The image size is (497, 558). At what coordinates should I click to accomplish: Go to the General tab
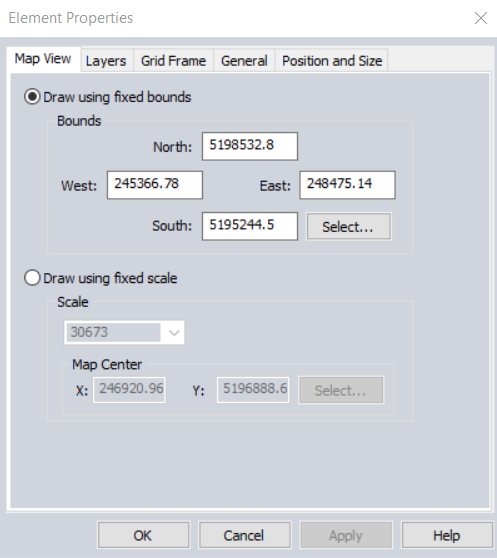pos(244,60)
